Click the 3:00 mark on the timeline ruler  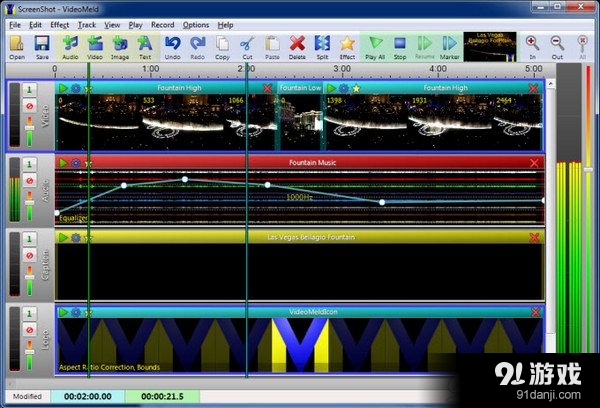[342, 69]
